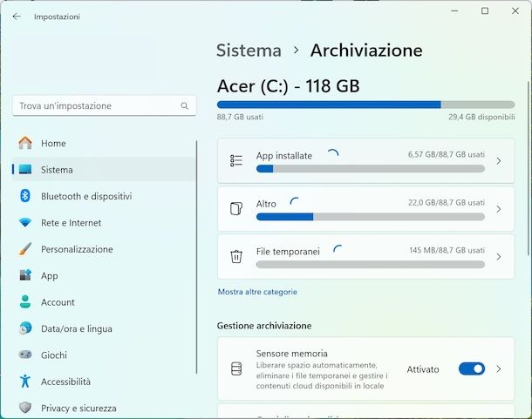Select Data/ora e lingua
This screenshot has height=419, width=532.
click(x=76, y=328)
